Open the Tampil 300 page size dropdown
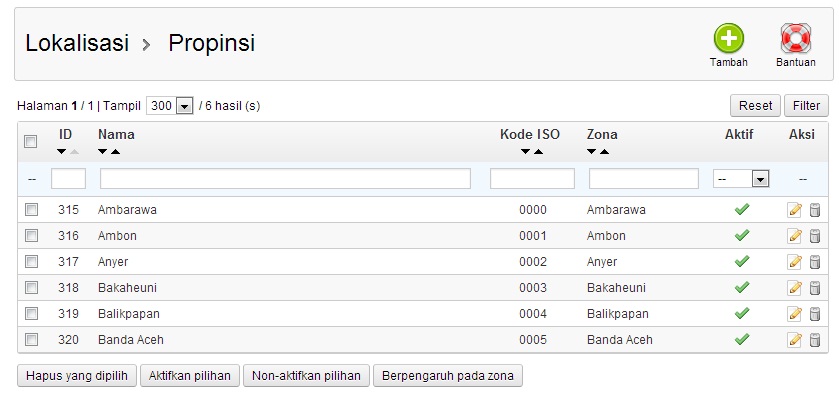839x397 pixels. (169, 105)
